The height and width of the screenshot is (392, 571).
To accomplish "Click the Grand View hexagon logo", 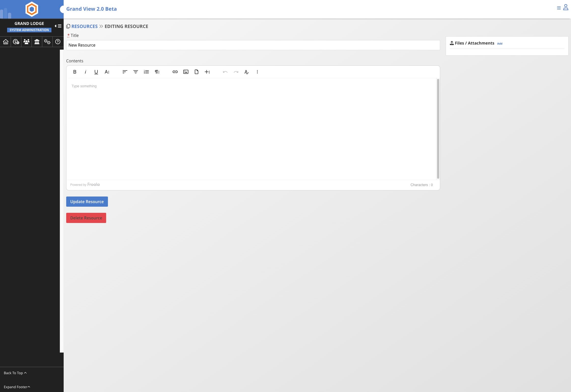I will click(x=32, y=9).
